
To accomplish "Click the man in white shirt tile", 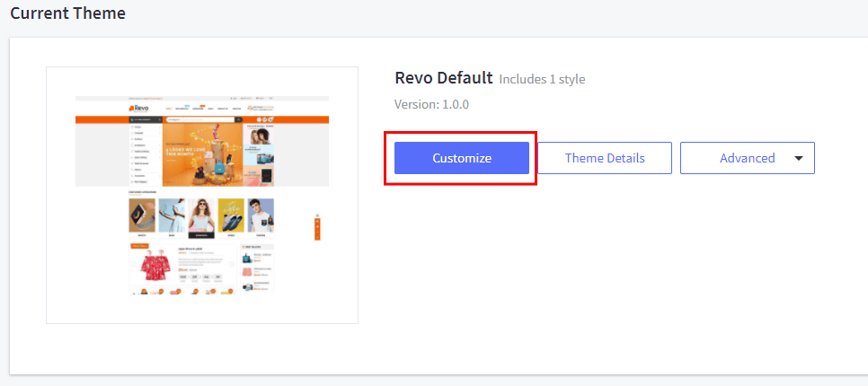I will pos(261,216).
